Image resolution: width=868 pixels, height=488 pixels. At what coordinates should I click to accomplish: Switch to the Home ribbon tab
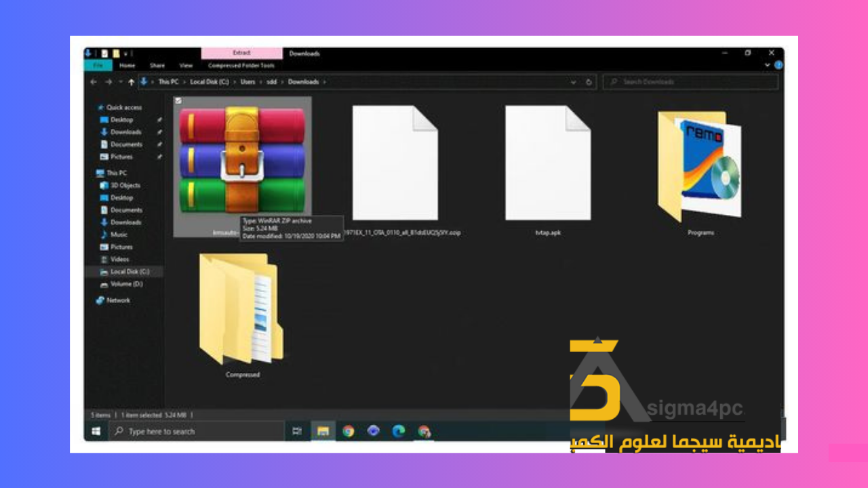[x=127, y=66]
